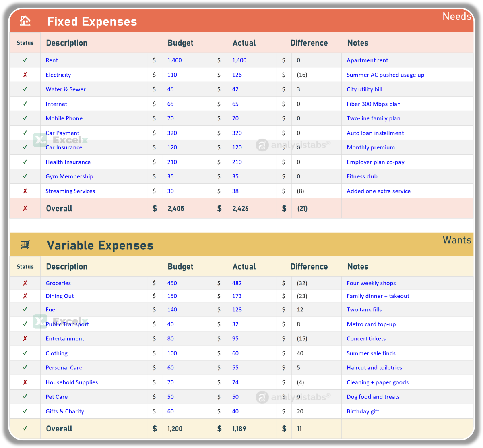
Task: Click the check mark status for Mobile Phone
Action: [25, 118]
